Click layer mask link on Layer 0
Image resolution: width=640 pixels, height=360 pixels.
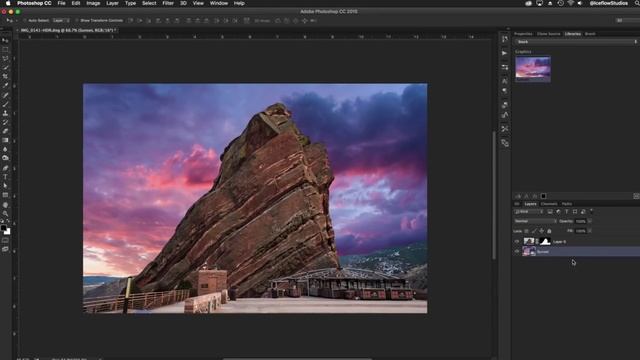537,242
